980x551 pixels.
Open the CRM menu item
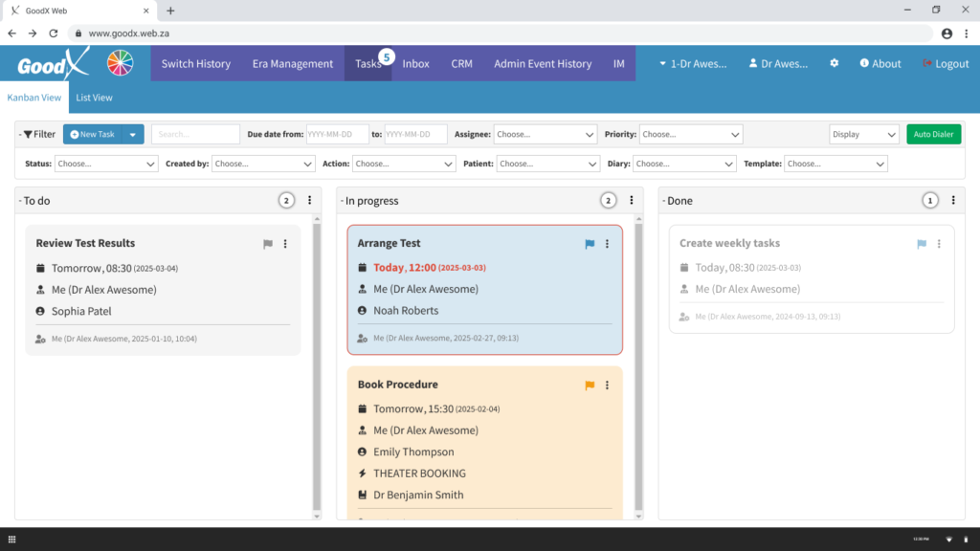462,63
